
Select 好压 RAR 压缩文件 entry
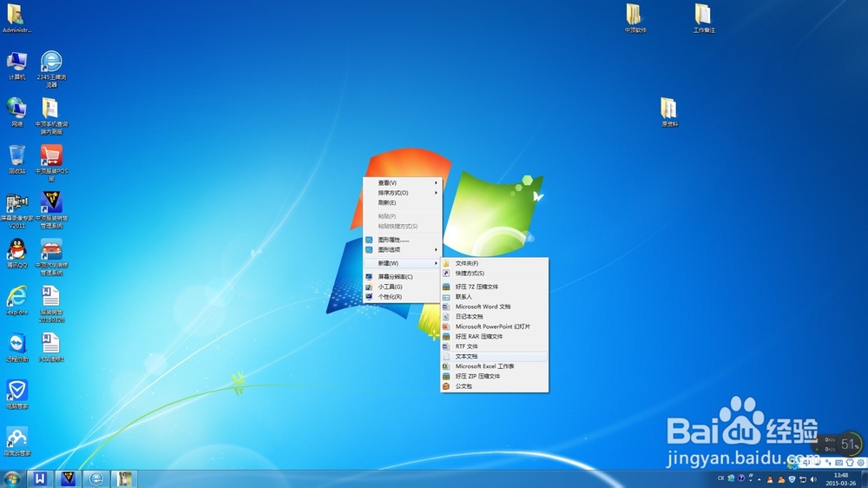[x=495, y=336]
